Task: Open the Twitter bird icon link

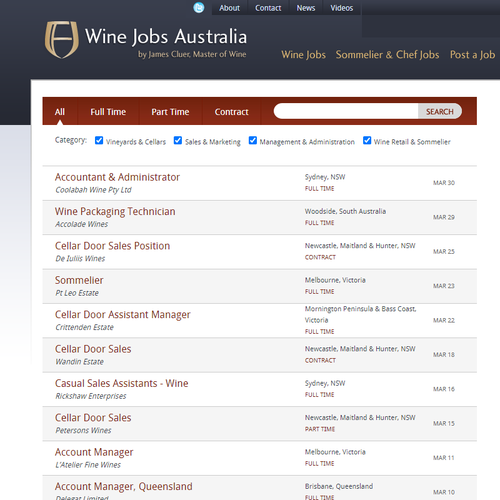Action: click(x=199, y=7)
